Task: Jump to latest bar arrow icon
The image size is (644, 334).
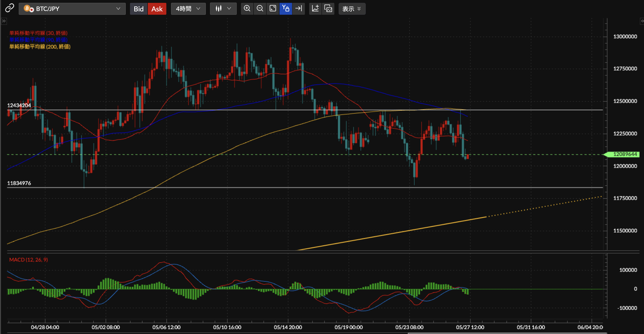Action: (298, 9)
